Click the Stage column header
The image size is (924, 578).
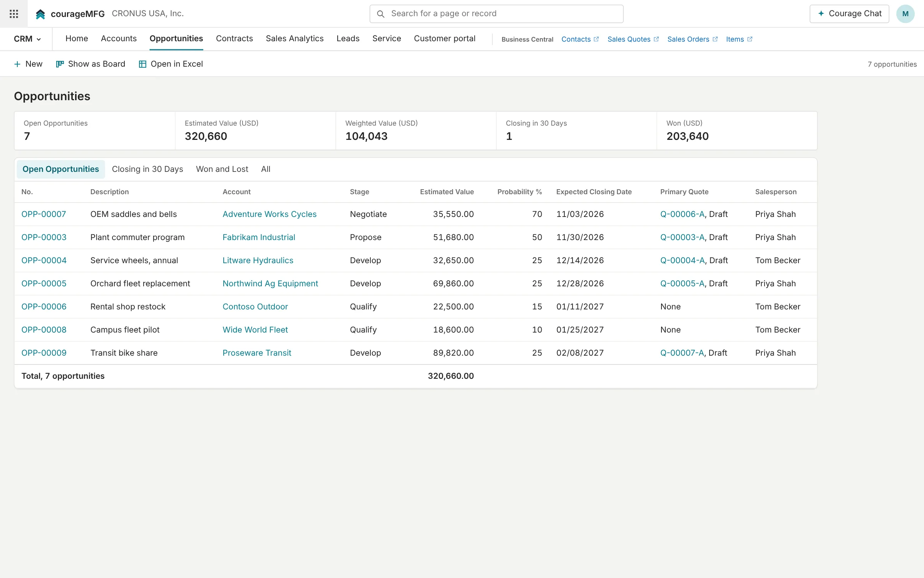(x=359, y=192)
